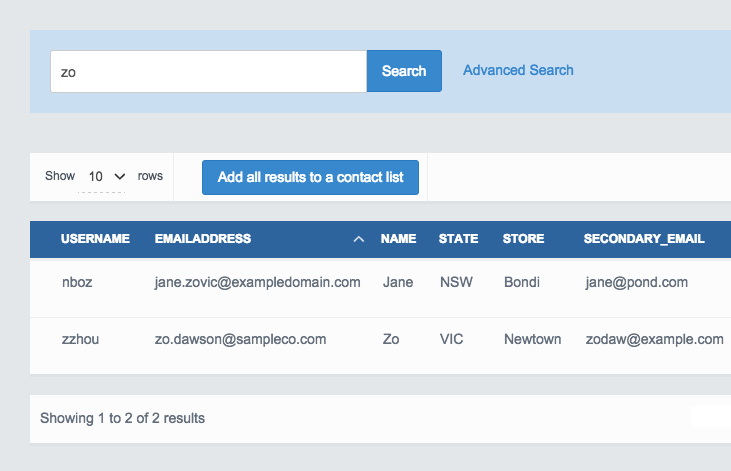Click the Search button
This screenshot has height=471, width=731.
click(x=404, y=71)
